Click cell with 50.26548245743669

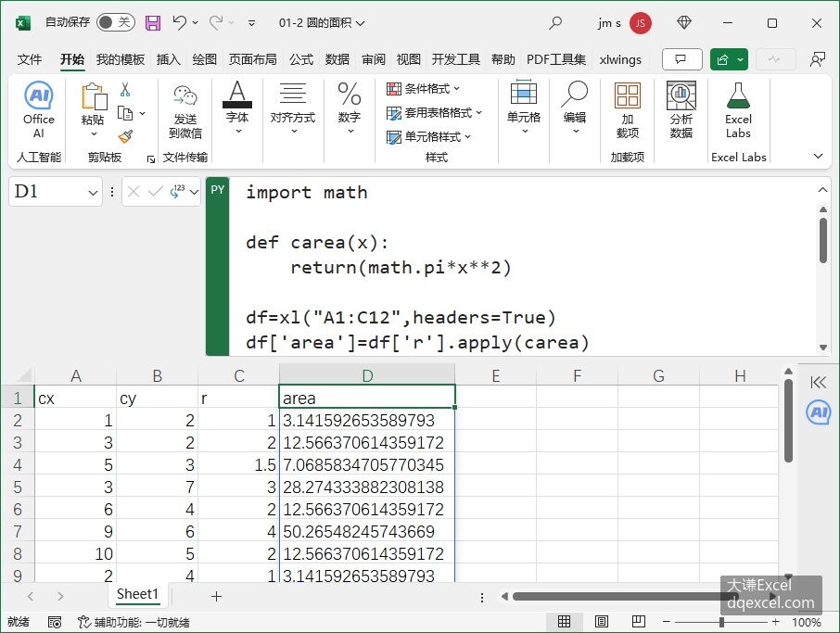pos(367,531)
